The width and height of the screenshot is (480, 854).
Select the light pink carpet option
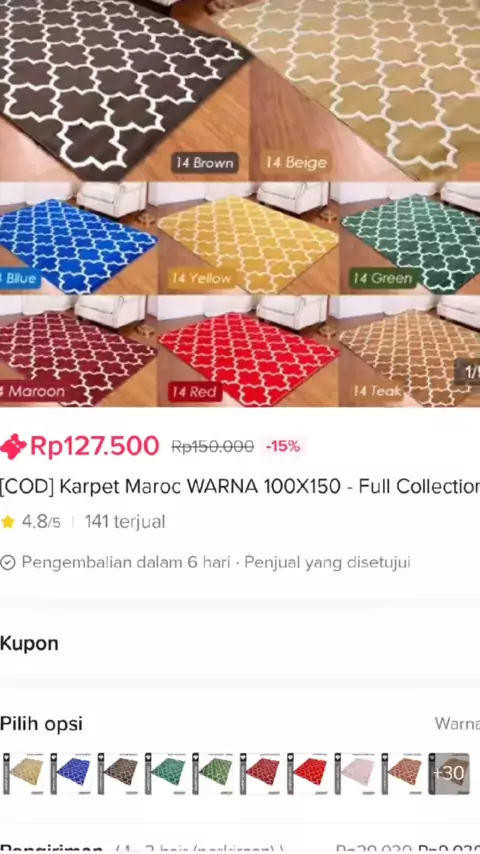(355, 773)
